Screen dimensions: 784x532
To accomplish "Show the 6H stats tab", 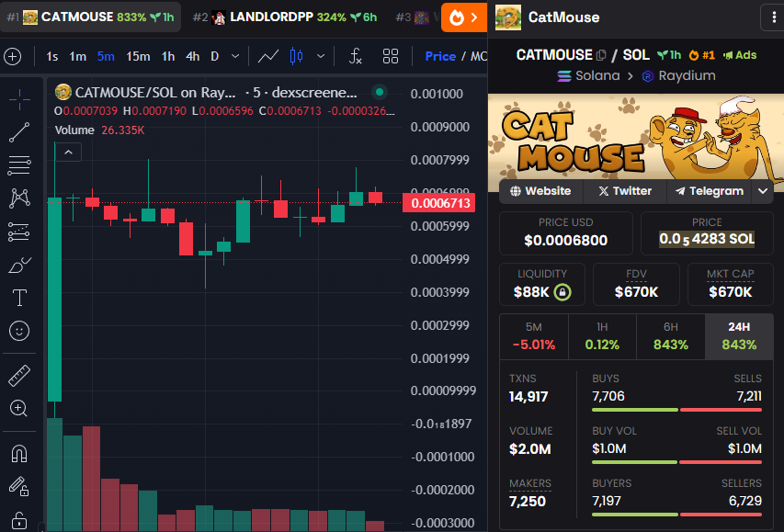I will (671, 336).
